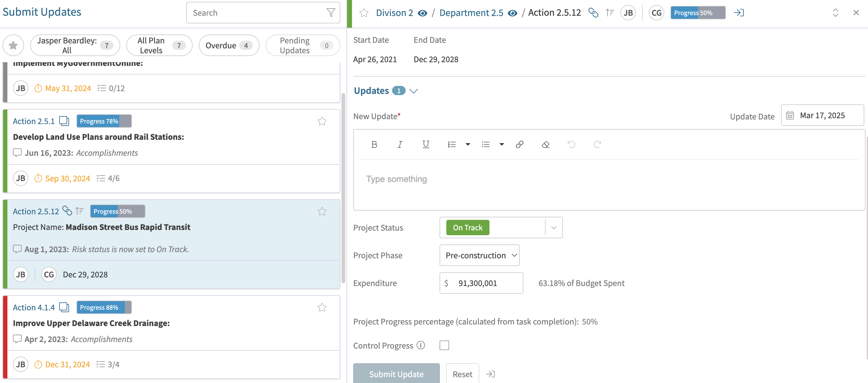Open the Project Status dropdown arrow
This screenshot has height=383, width=868.
point(554,228)
